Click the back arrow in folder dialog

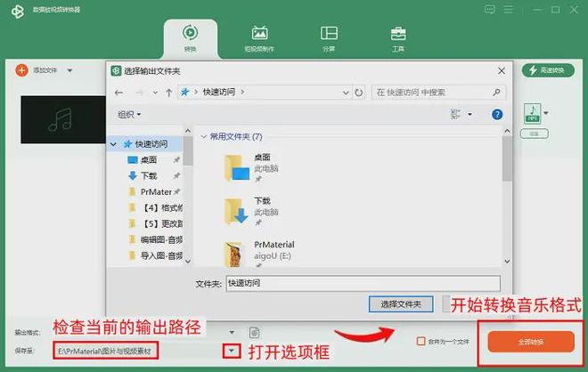(119, 92)
